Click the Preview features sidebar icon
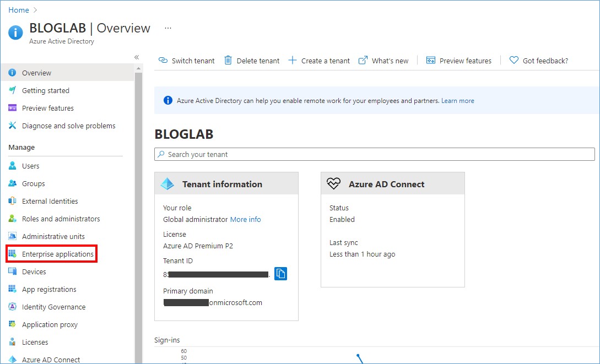 coord(12,108)
